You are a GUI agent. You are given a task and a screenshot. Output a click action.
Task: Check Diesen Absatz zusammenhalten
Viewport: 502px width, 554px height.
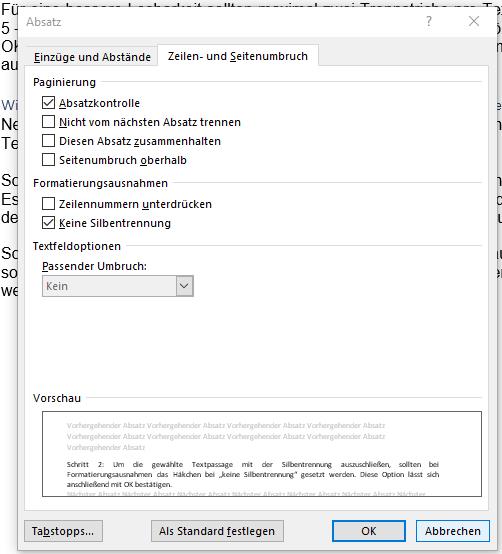(48, 141)
